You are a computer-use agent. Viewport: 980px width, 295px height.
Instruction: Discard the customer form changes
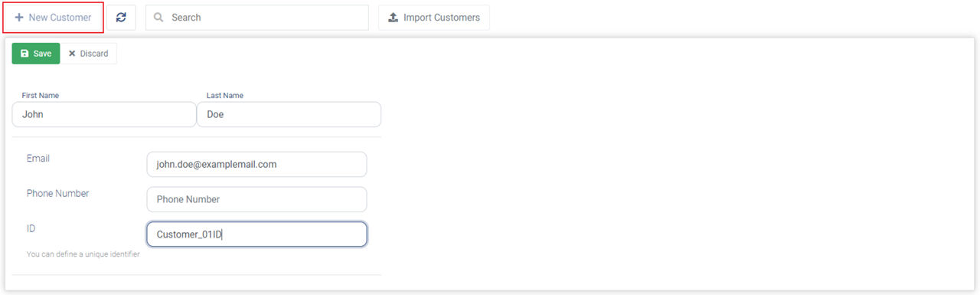[x=89, y=54]
